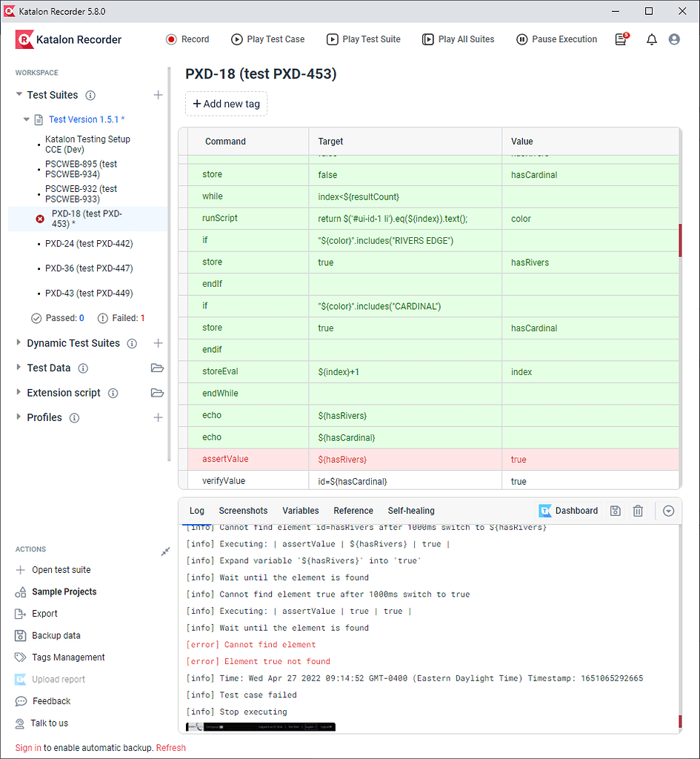Expand the Profiles section

[x=19, y=417]
